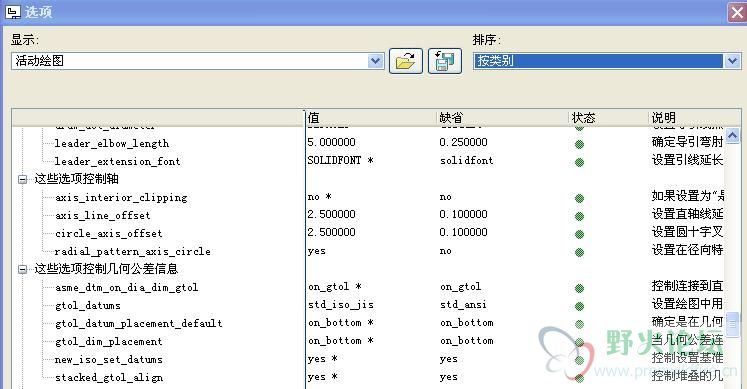
Task: Click the status dot for gtol_datum_placement_default
Action: pyautogui.click(x=579, y=325)
